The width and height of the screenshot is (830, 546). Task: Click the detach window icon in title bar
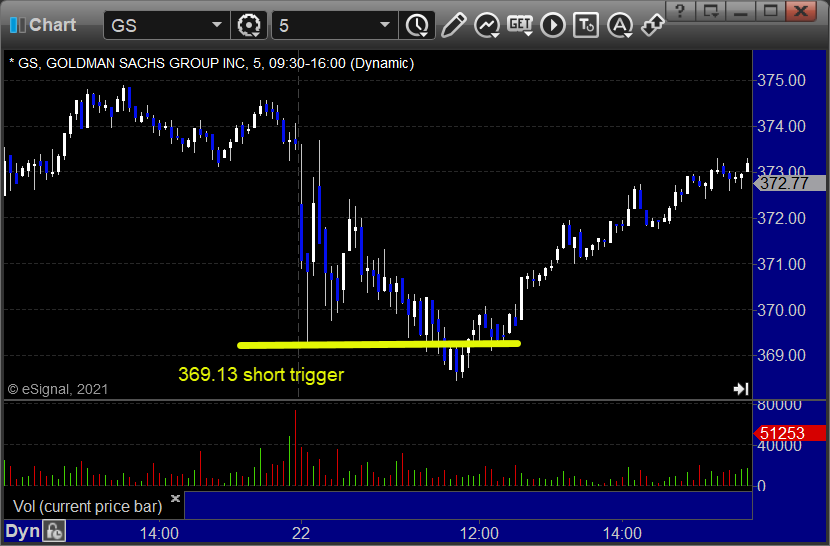710,11
